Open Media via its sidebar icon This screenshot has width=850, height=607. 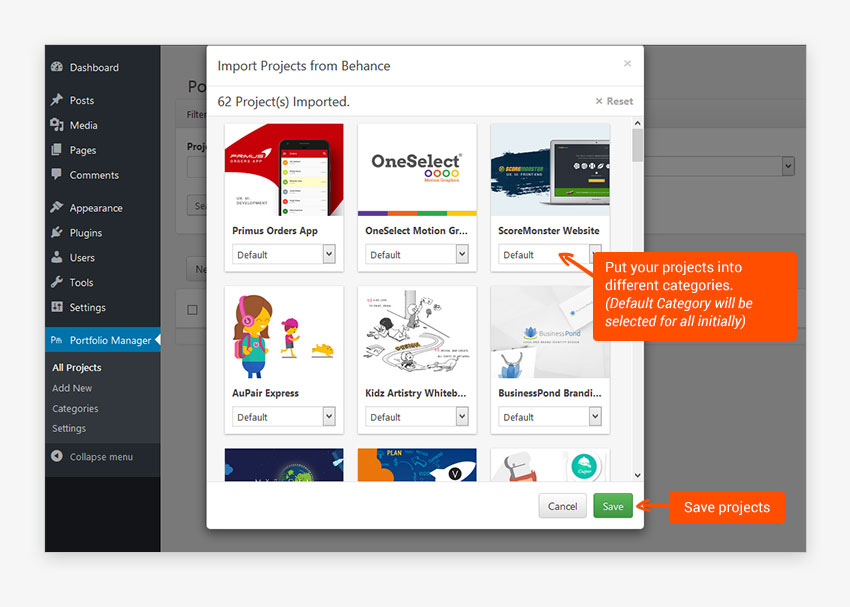(57, 126)
